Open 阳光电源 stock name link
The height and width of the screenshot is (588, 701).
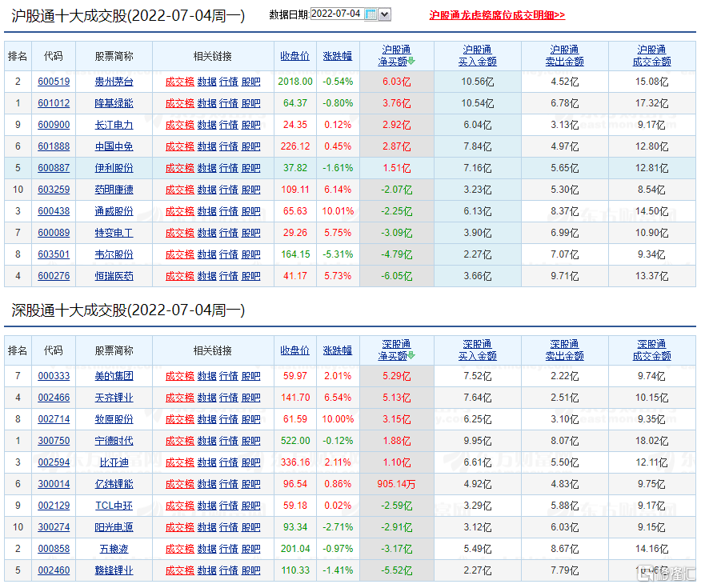coord(114,527)
